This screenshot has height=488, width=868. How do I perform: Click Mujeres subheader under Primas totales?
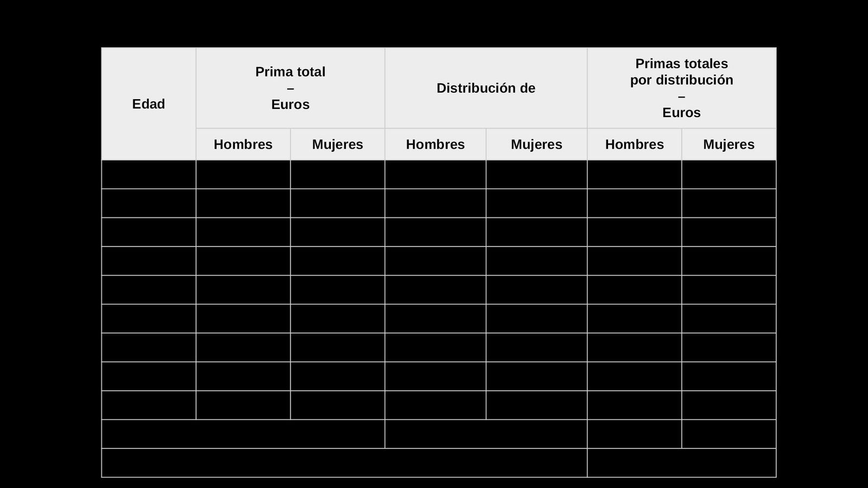click(729, 144)
